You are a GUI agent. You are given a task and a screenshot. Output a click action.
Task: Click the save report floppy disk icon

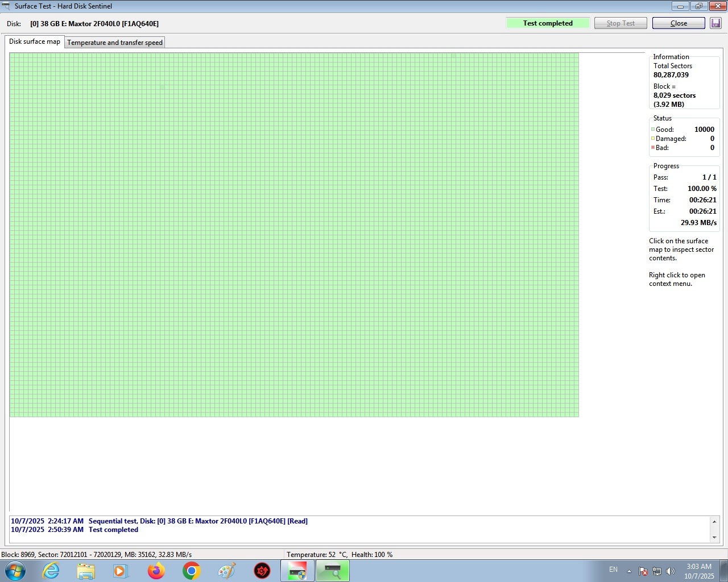coord(715,23)
